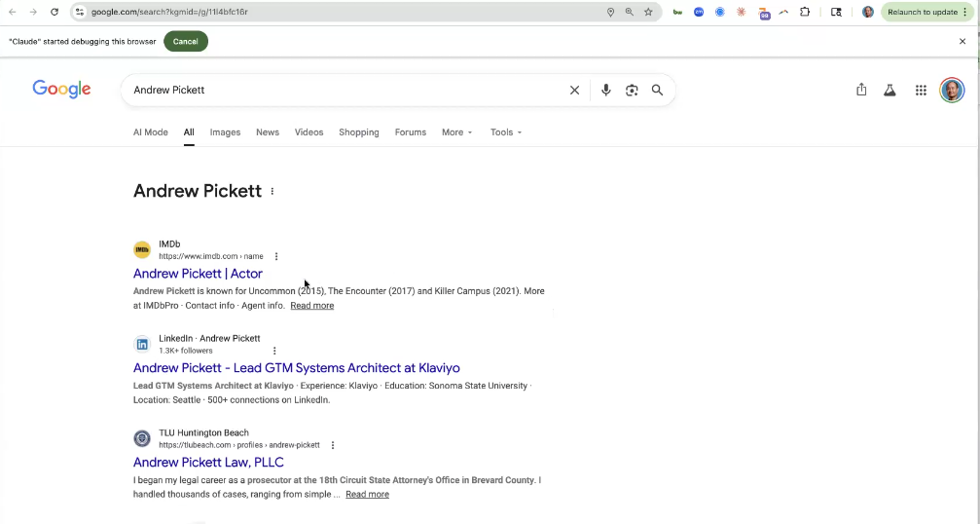Click Read more under IMDb snippet
This screenshot has width=980, height=524.
click(x=311, y=305)
